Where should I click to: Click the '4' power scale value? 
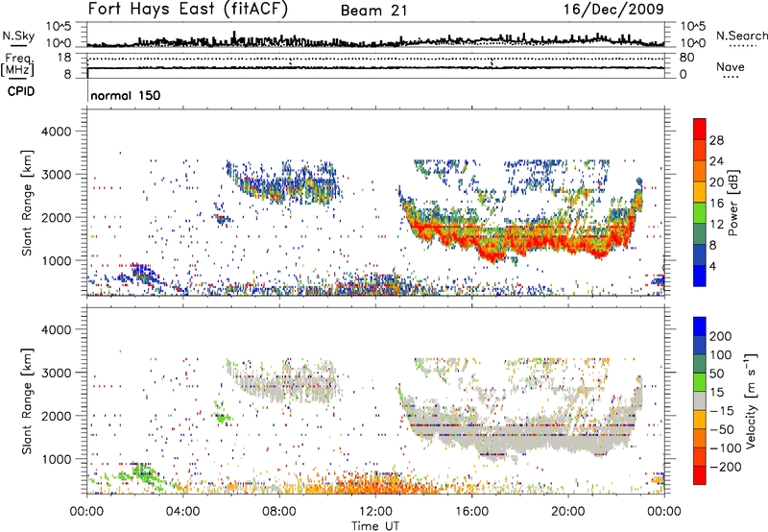click(712, 266)
